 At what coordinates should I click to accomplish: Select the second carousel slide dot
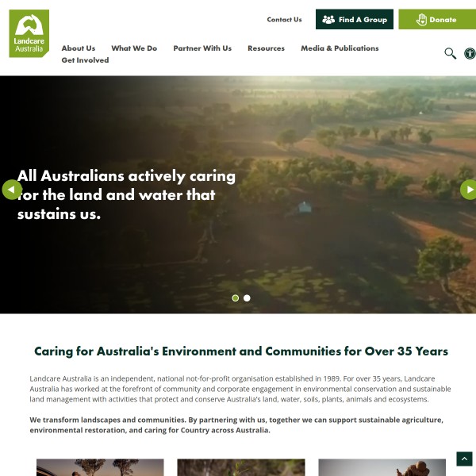point(247,298)
